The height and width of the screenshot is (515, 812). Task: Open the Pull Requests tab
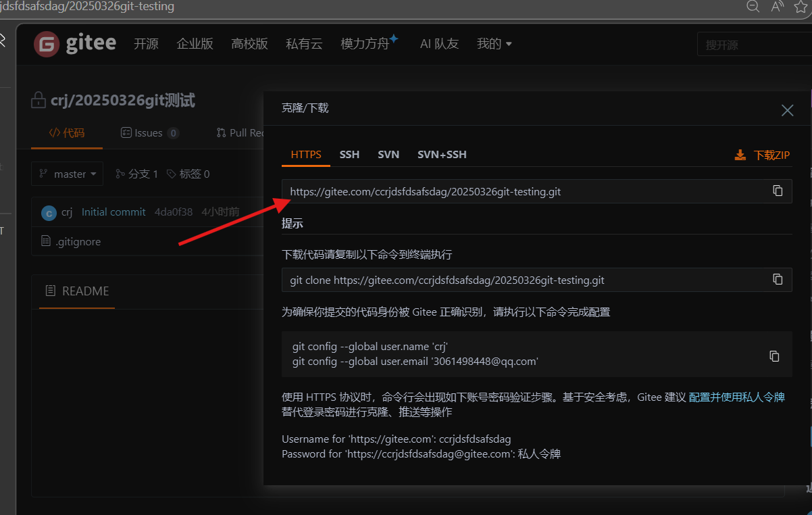240,132
